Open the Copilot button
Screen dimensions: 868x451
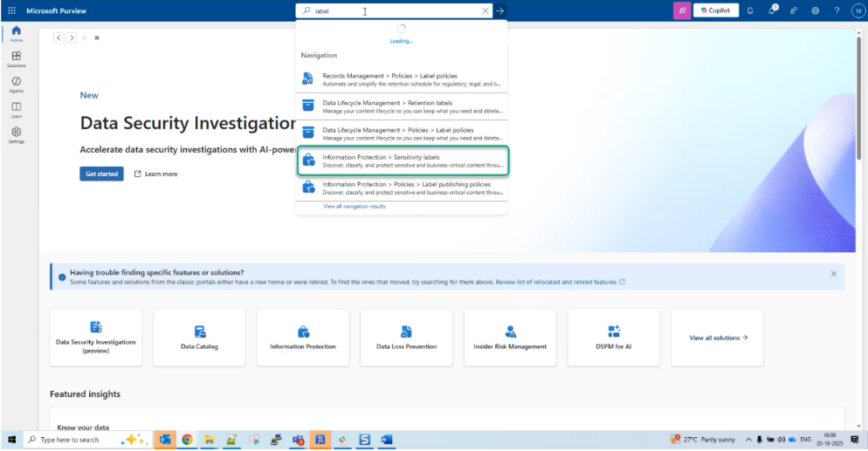716,10
